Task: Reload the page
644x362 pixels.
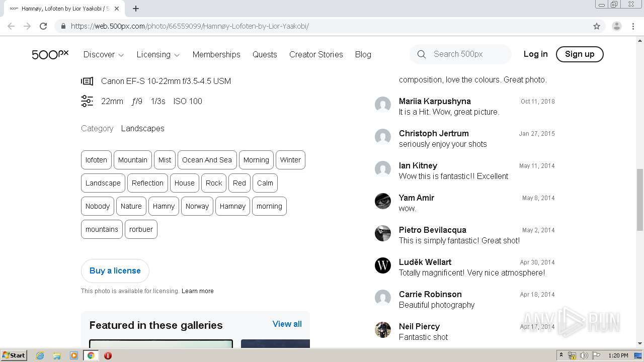Action: coord(43,26)
